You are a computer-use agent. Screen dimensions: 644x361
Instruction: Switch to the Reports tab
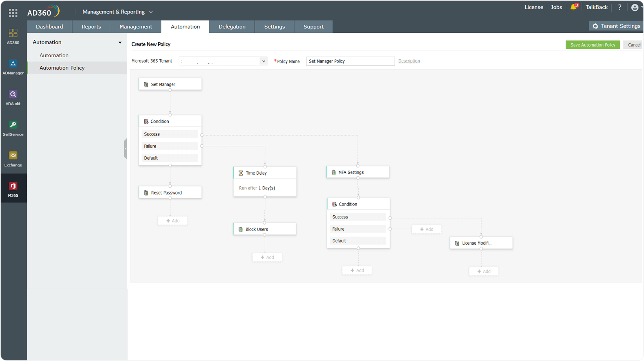pyautogui.click(x=91, y=27)
